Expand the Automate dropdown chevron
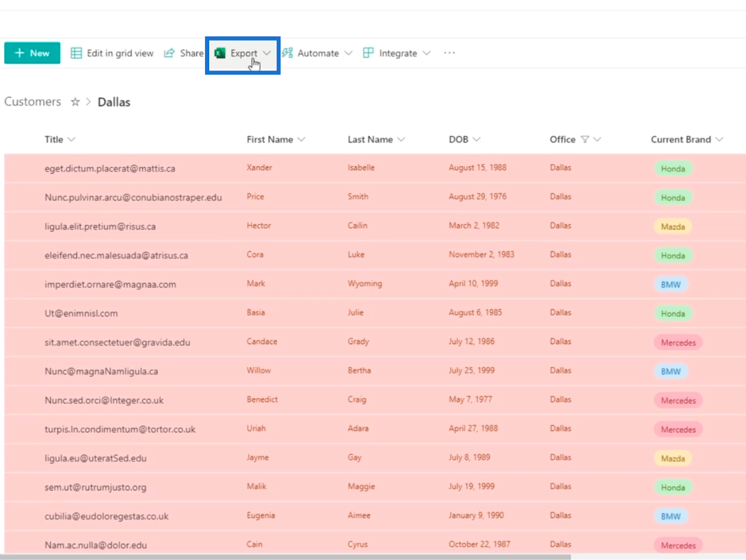Viewport: 746px width, 560px height. click(348, 53)
